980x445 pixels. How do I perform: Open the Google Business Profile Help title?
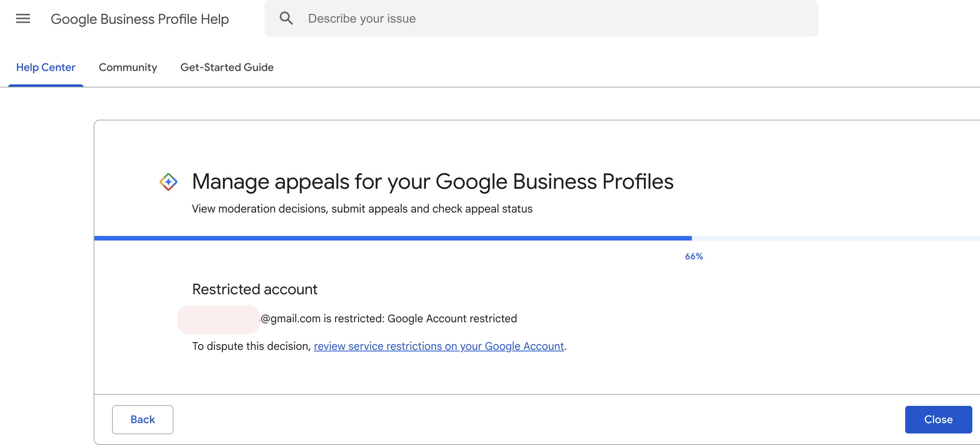pos(140,19)
